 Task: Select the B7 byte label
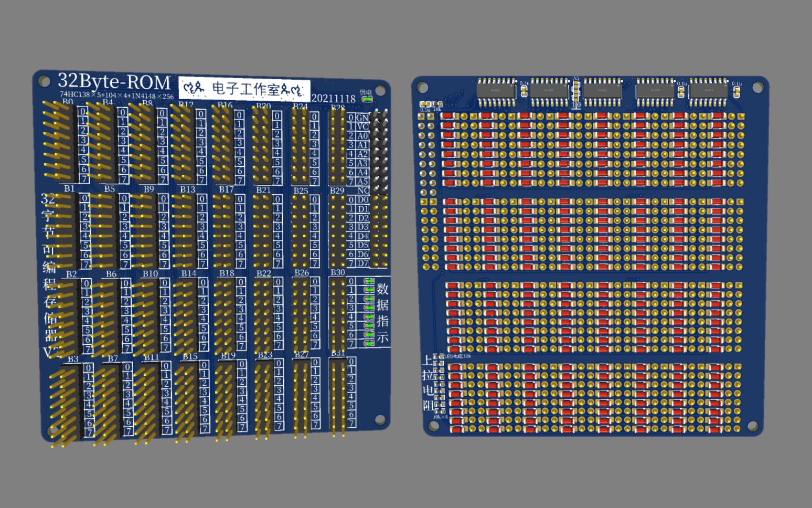click(x=113, y=358)
